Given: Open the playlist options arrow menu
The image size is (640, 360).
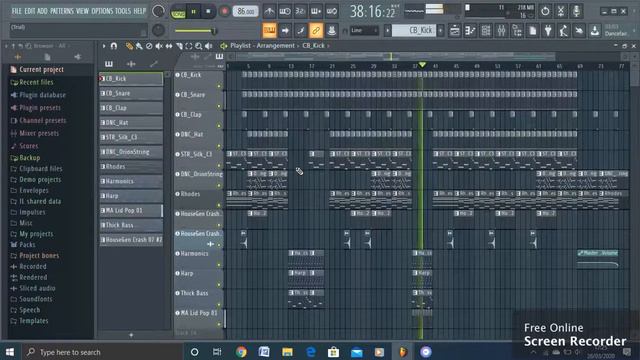Looking at the screenshot, I should pyautogui.click(x=104, y=46).
